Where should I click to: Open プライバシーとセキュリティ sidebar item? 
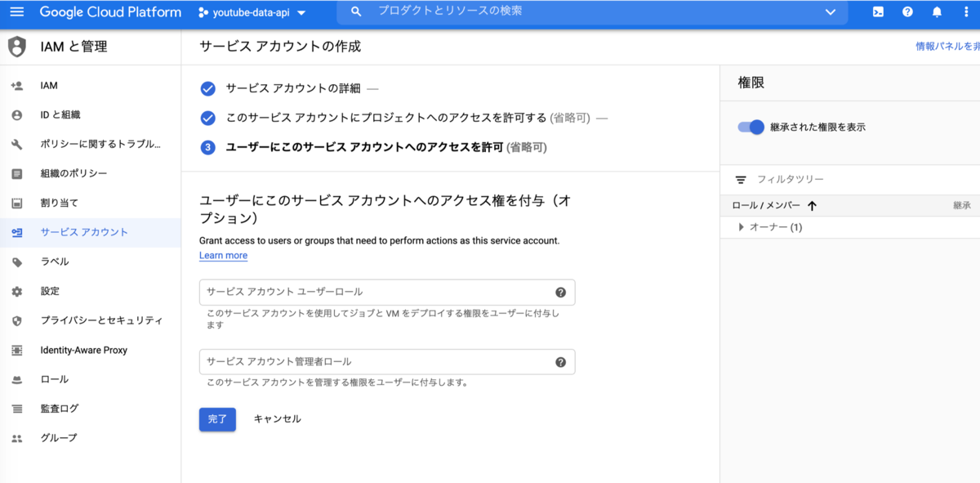coord(90,320)
